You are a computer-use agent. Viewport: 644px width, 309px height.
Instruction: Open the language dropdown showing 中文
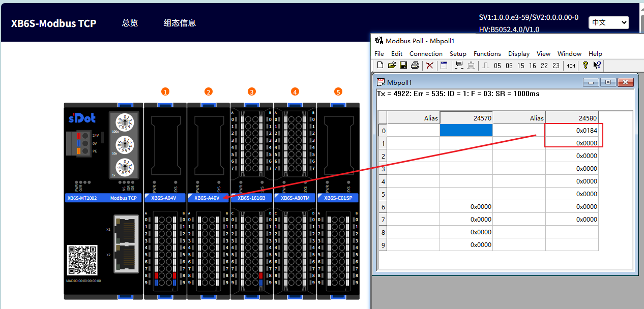608,22
